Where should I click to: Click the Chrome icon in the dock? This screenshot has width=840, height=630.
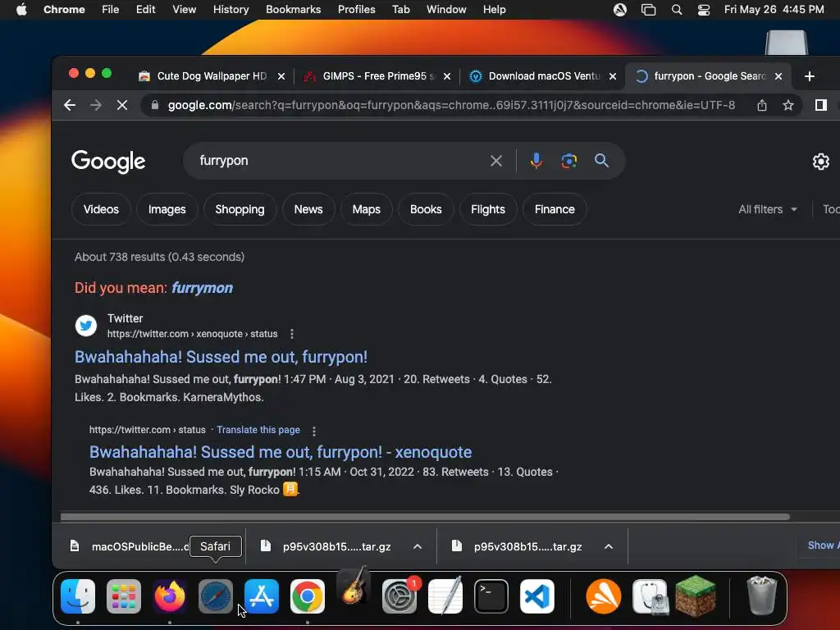coord(308,596)
